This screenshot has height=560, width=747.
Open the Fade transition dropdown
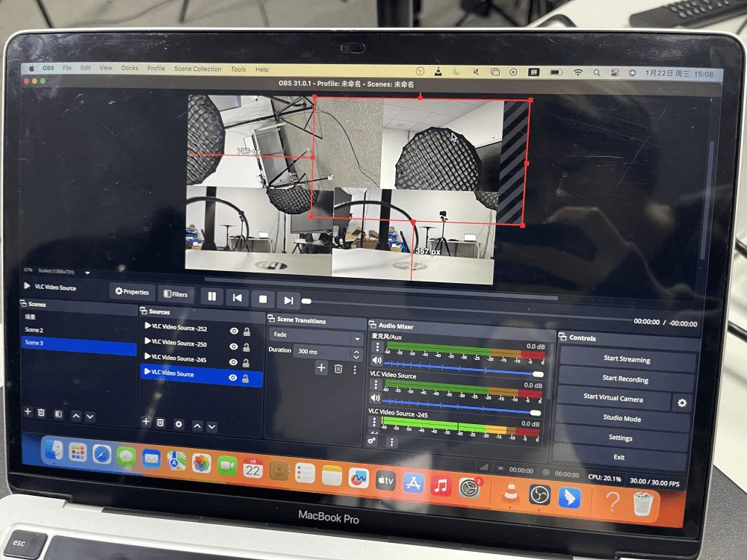(316, 336)
